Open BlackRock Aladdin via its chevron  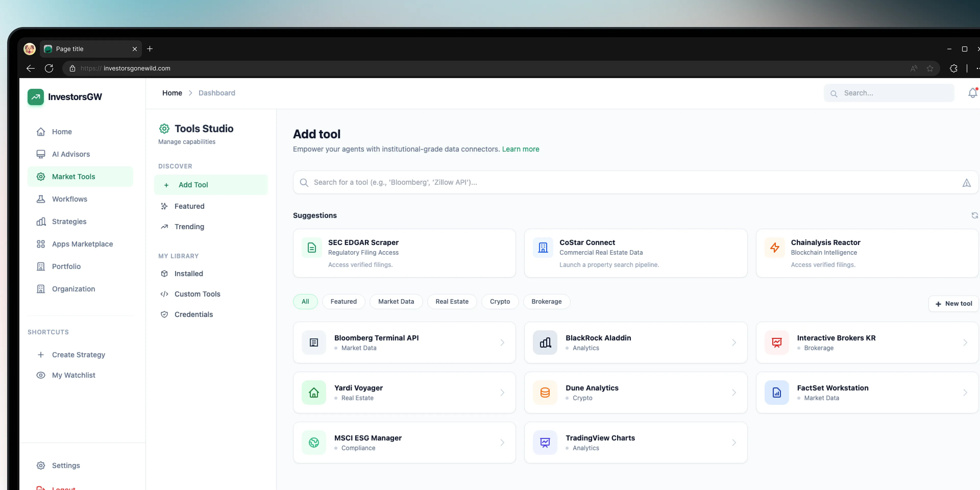tap(734, 342)
